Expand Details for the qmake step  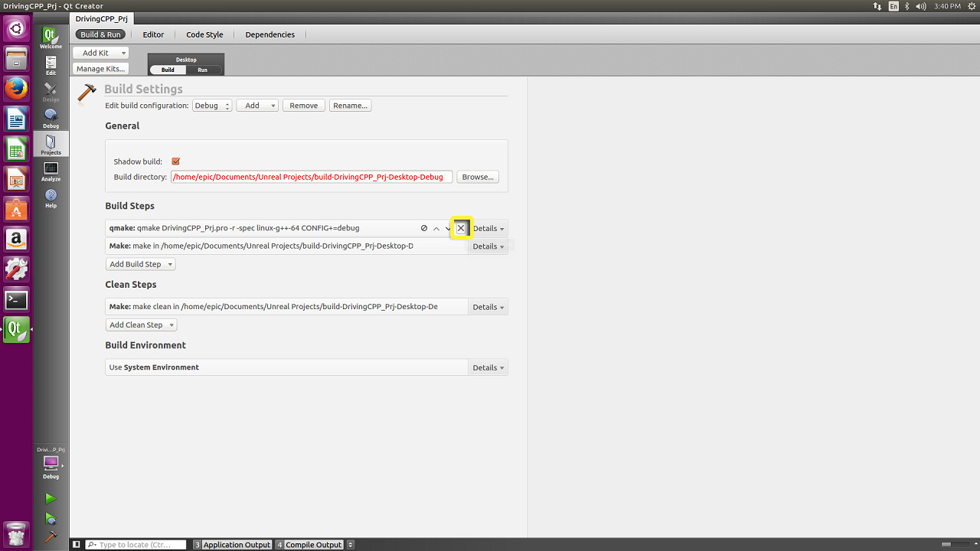coord(488,228)
